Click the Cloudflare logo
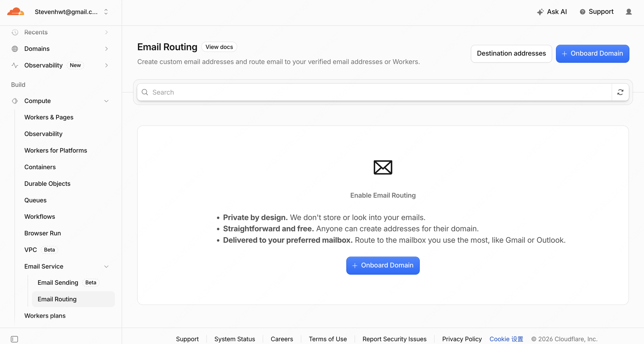 pyautogui.click(x=15, y=12)
